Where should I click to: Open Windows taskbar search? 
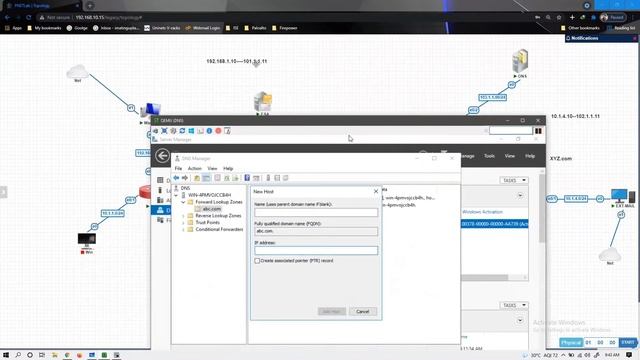coord(18,355)
